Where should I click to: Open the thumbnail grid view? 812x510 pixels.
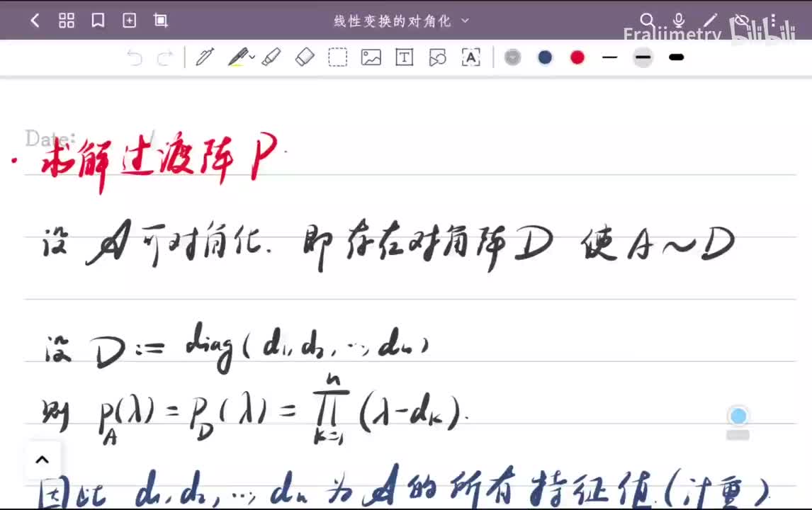coord(67,21)
